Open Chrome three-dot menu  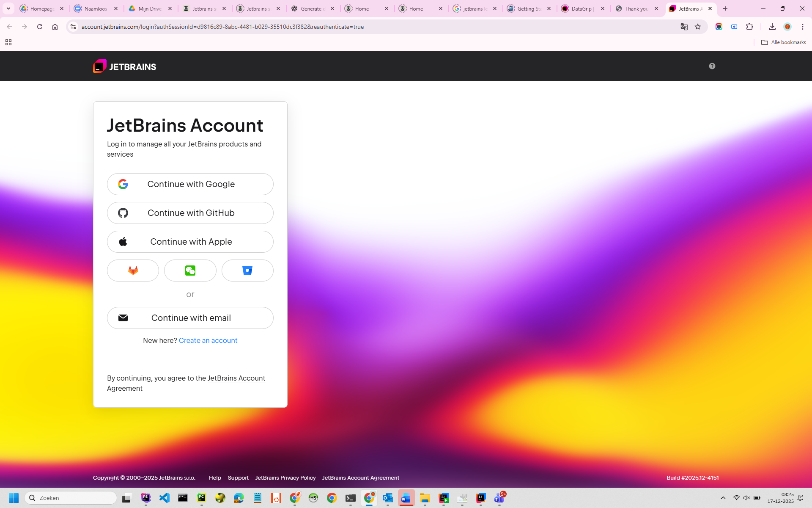click(x=803, y=27)
